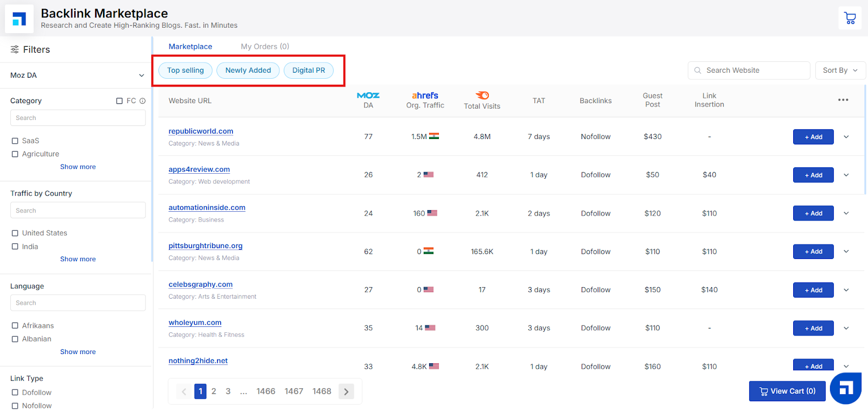Click the Search Website input field
The image size is (868, 410).
pyautogui.click(x=749, y=71)
